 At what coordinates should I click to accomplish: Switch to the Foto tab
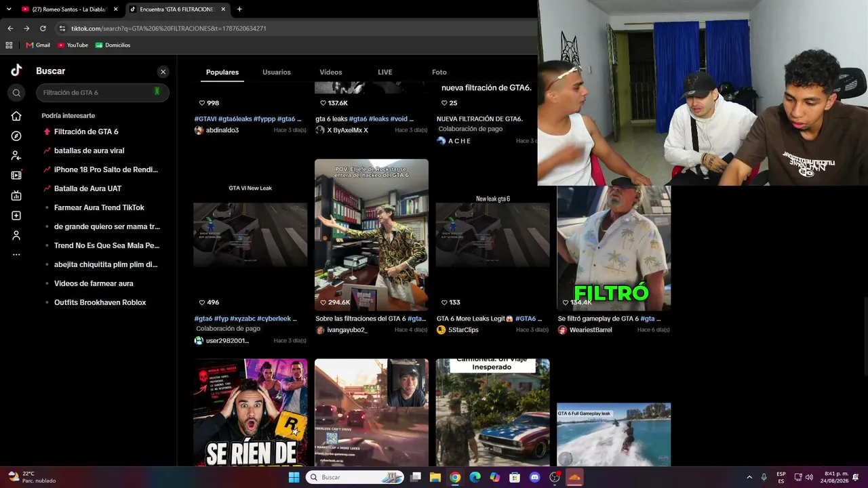click(439, 72)
